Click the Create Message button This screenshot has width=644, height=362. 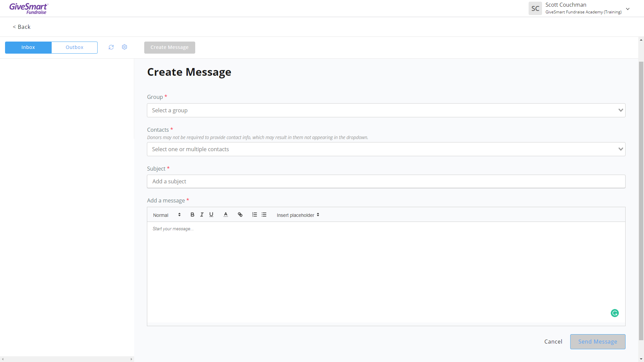pyautogui.click(x=169, y=47)
